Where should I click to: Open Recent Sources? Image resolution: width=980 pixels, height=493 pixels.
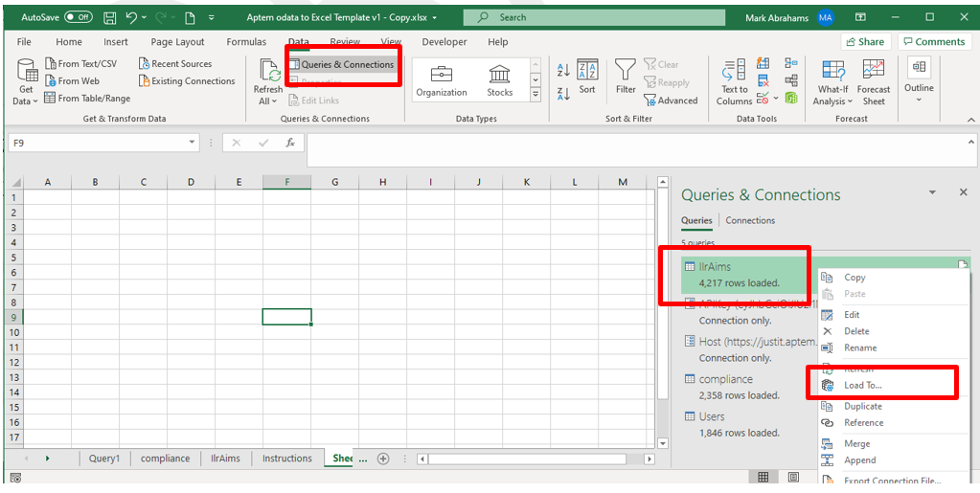(175, 64)
